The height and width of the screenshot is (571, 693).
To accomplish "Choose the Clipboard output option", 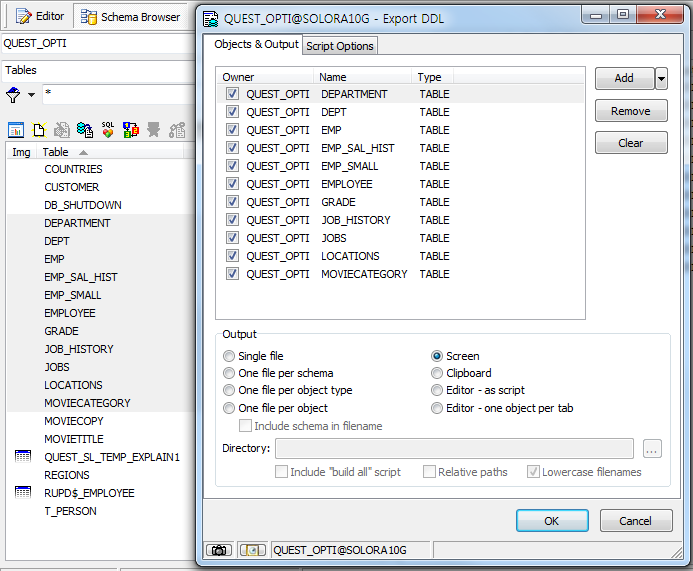I will (x=437, y=373).
